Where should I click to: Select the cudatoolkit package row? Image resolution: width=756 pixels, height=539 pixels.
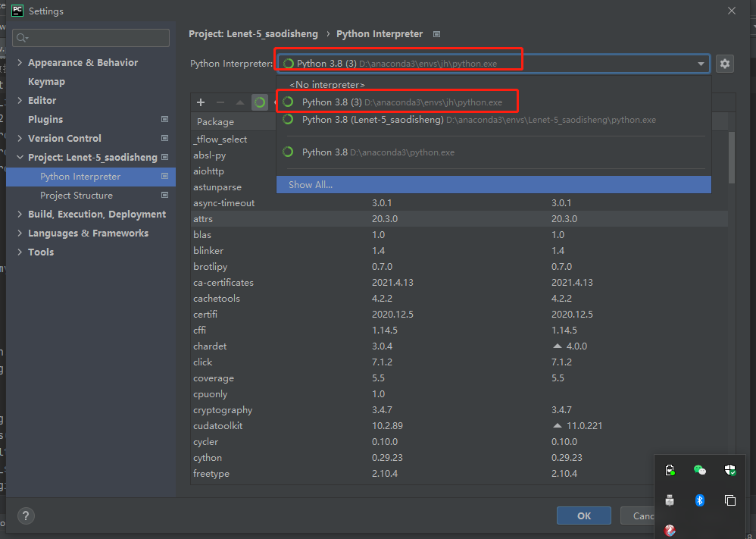(x=460, y=425)
